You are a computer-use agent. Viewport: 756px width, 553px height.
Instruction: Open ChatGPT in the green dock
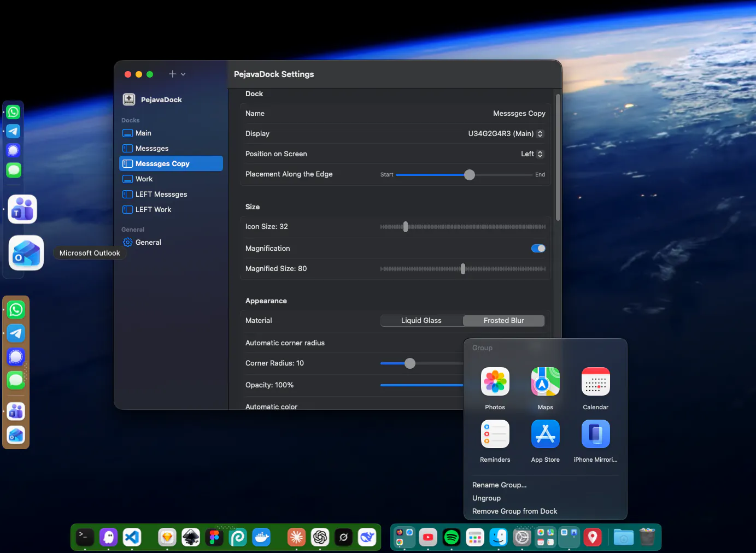click(x=320, y=538)
